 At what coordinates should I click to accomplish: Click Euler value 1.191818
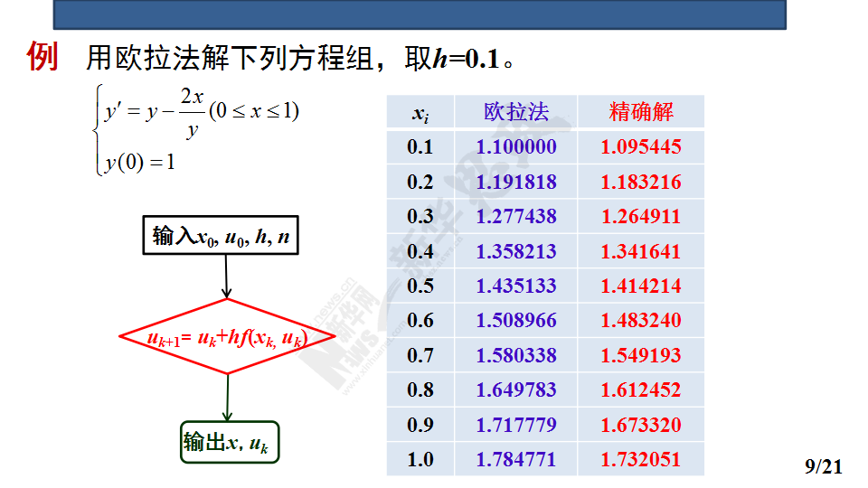[516, 182]
